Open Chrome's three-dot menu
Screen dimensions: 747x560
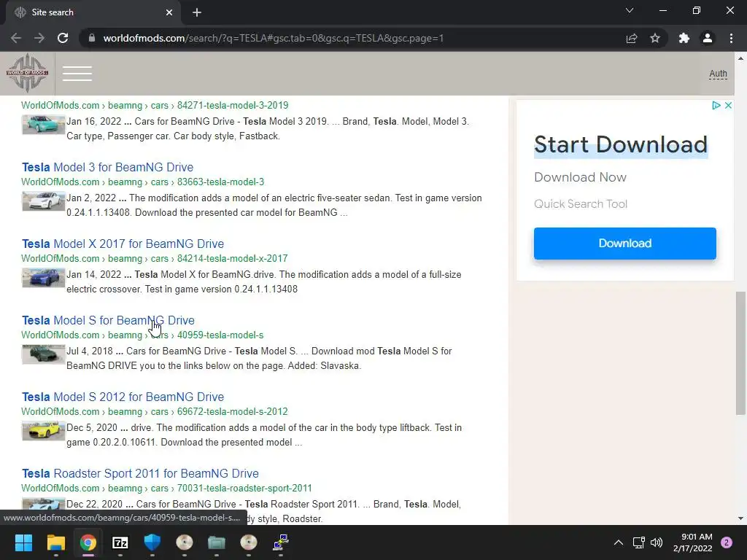[x=731, y=38]
